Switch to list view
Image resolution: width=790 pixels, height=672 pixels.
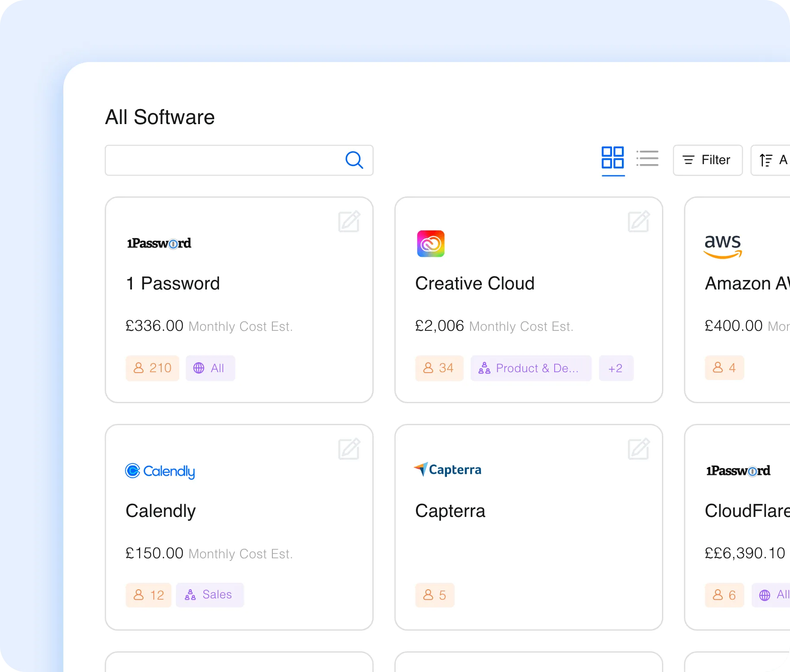click(x=647, y=158)
